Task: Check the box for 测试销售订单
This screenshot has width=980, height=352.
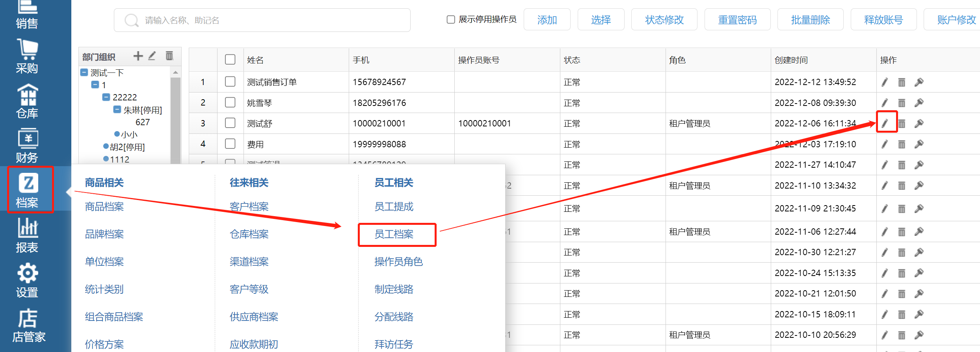Action: click(x=230, y=82)
